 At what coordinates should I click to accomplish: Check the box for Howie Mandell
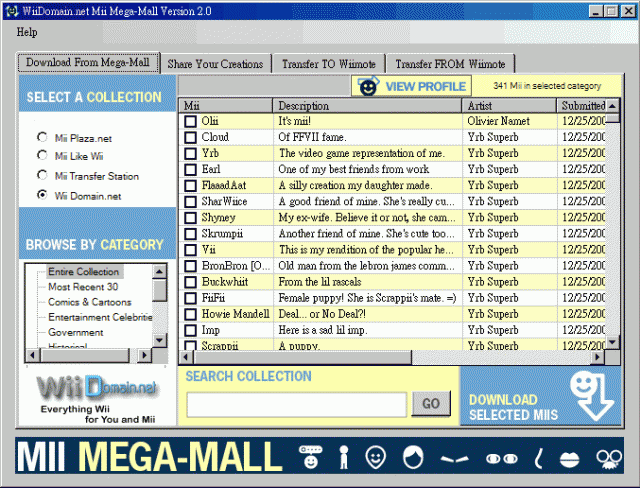[190, 314]
